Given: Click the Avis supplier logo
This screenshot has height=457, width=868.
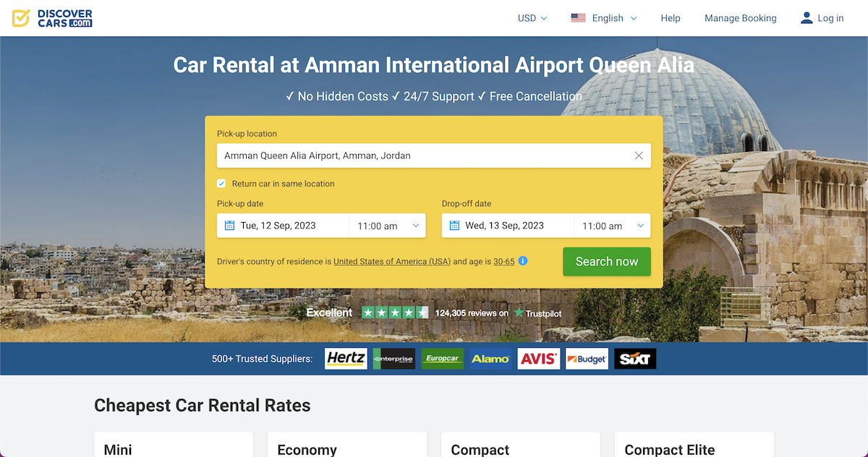Looking at the screenshot, I should 539,359.
